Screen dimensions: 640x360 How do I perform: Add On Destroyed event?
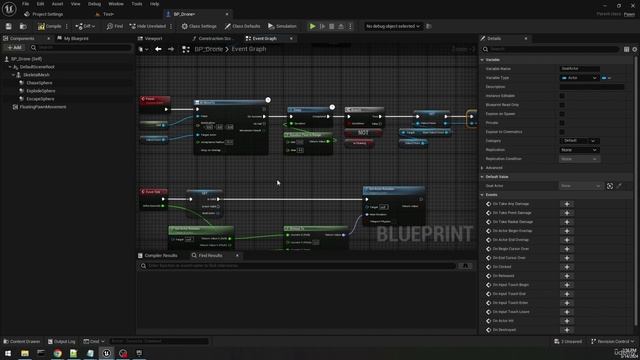[567, 330]
